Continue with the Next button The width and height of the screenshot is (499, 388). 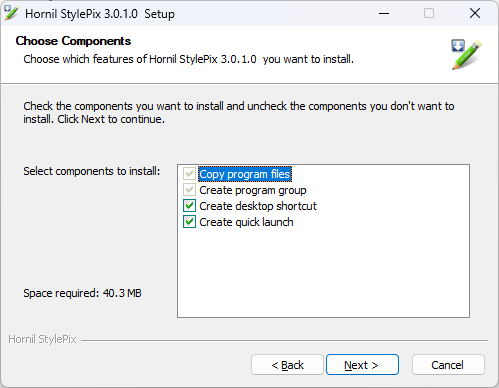coord(362,365)
